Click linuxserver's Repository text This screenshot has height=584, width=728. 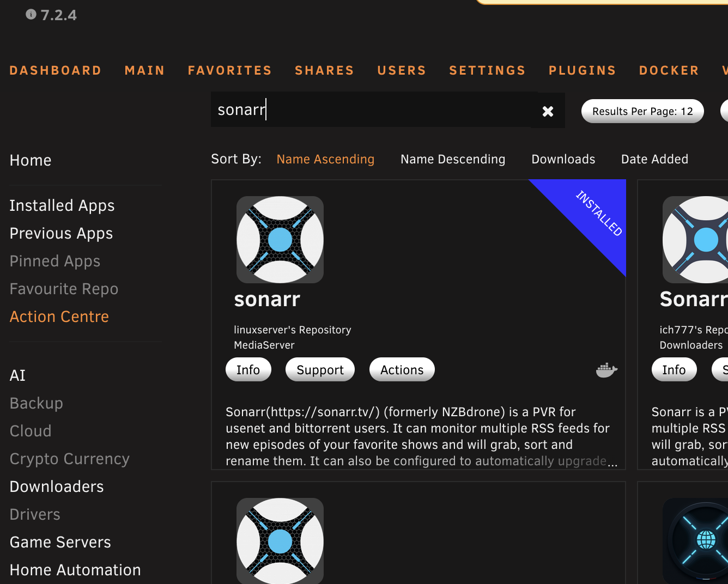click(293, 330)
